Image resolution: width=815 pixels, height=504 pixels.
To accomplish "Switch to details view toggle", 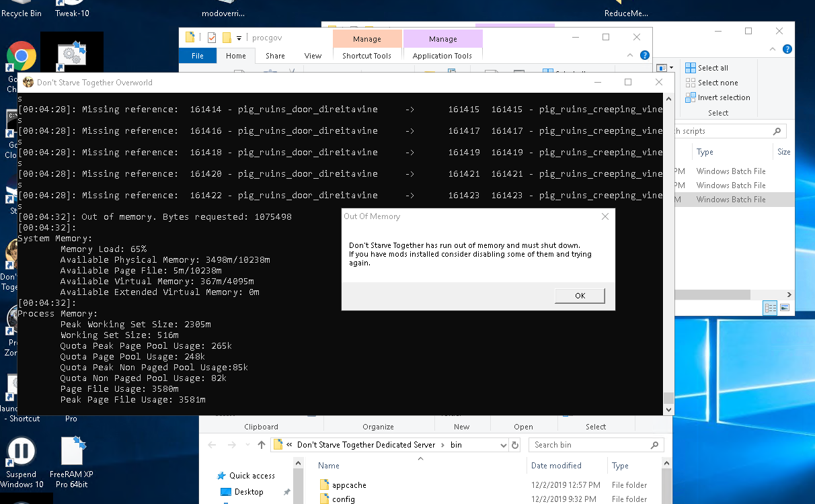I will pyautogui.click(x=771, y=308).
